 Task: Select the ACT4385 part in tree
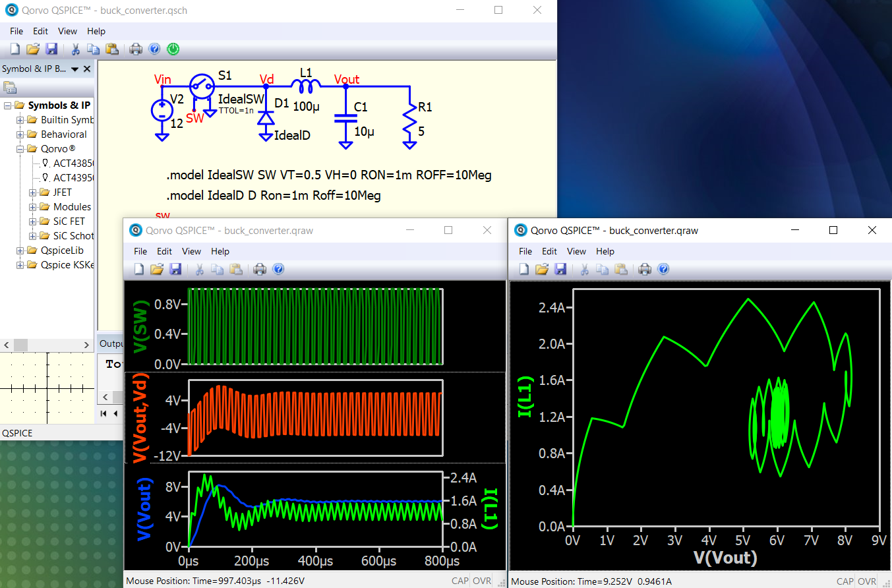(x=73, y=163)
